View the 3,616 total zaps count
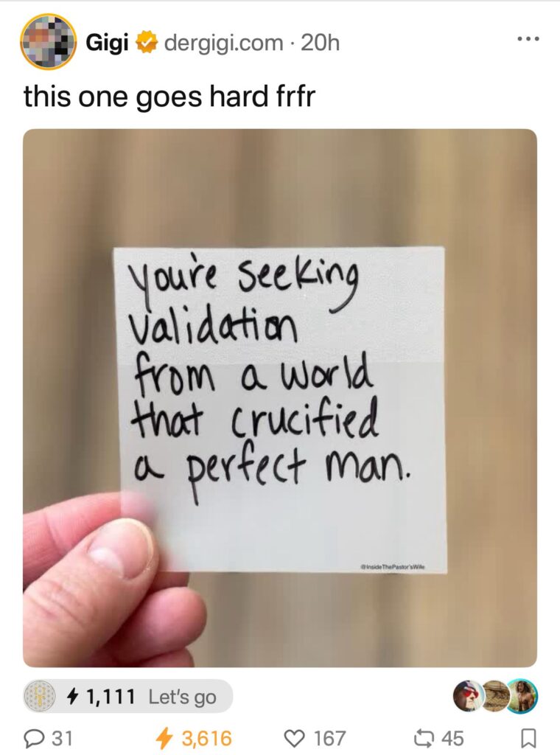This screenshot has width=560, height=755. [206, 738]
